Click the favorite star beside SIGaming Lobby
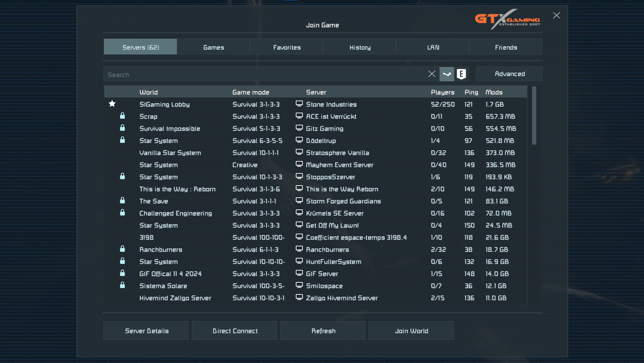Screen dimensions: 644x363 tap(112, 104)
